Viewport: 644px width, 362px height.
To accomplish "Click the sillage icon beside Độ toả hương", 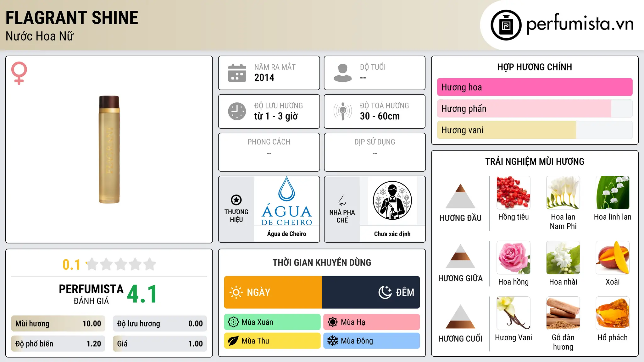I will point(342,111).
